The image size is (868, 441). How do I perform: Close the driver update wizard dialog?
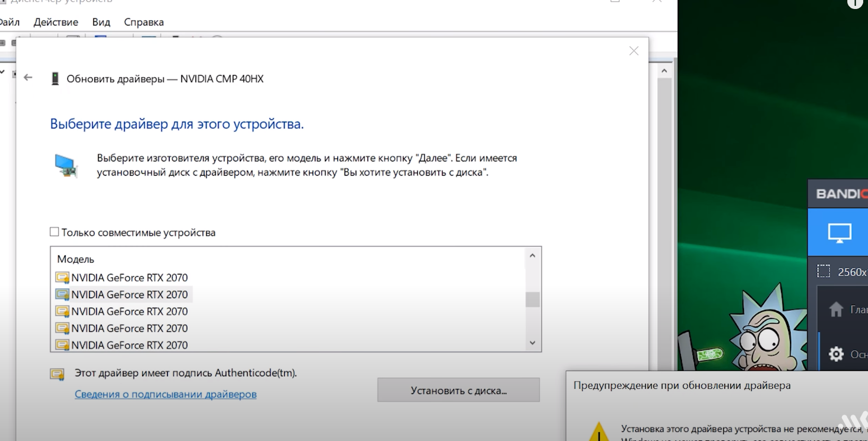(634, 51)
